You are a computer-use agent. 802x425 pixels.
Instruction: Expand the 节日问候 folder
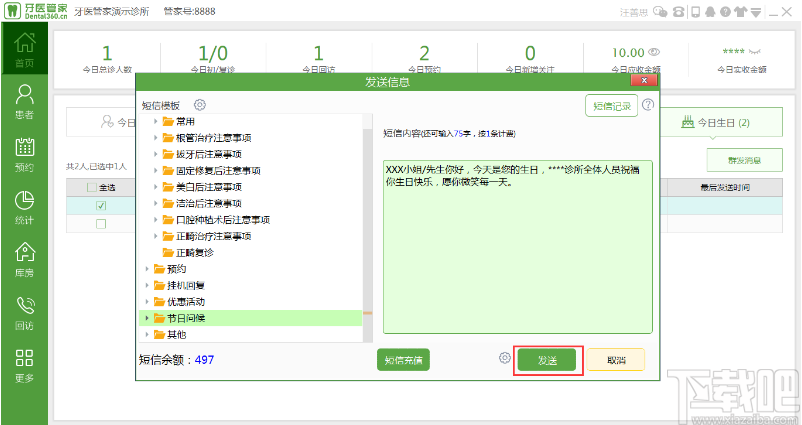(147, 318)
